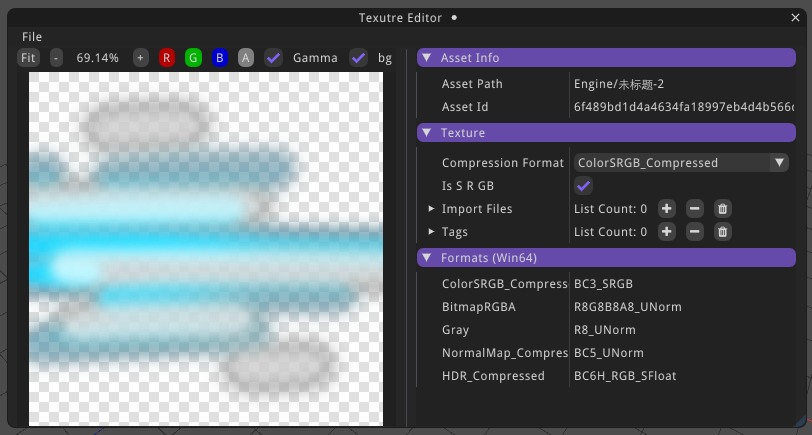
Task: Click the HDR_Compressed label
Action: click(x=493, y=375)
